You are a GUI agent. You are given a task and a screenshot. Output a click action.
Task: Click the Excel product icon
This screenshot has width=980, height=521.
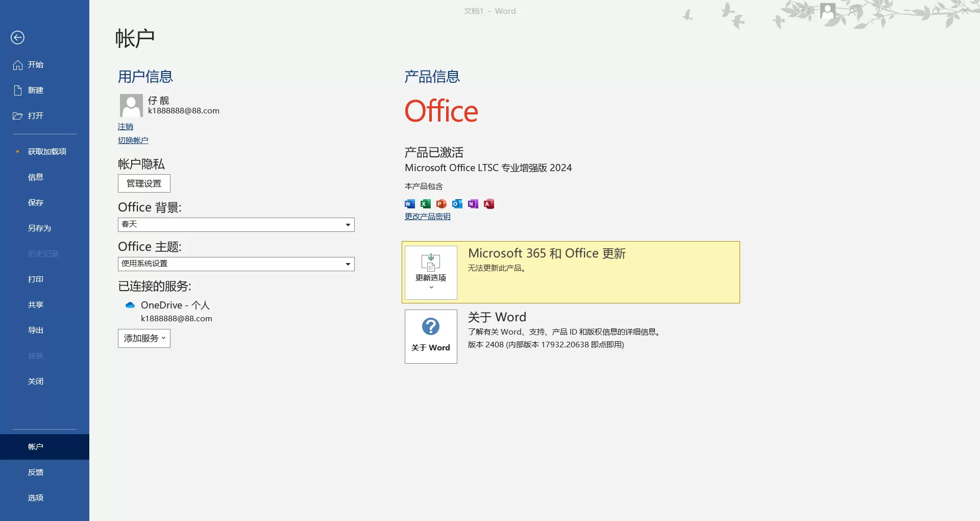click(x=425, y=204)
